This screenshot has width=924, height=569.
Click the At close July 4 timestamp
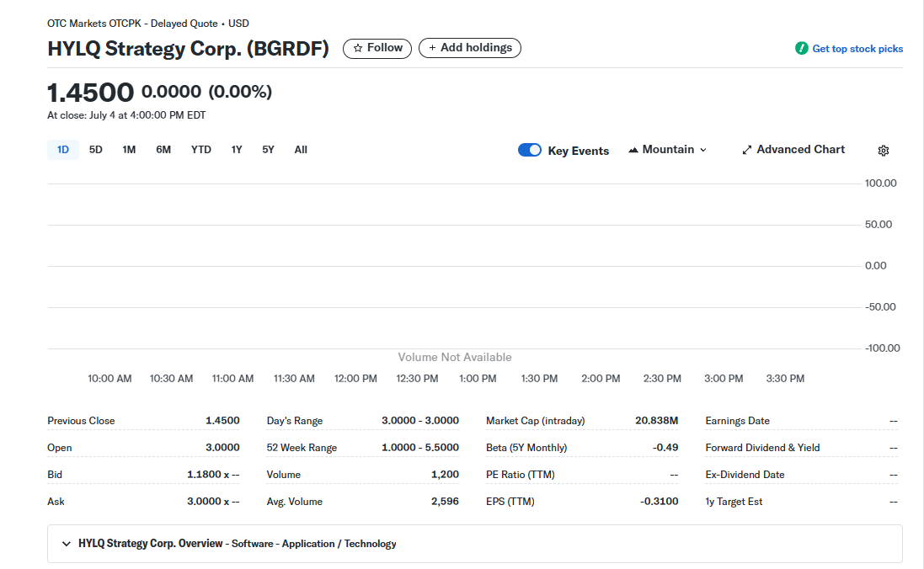point(126,115)
